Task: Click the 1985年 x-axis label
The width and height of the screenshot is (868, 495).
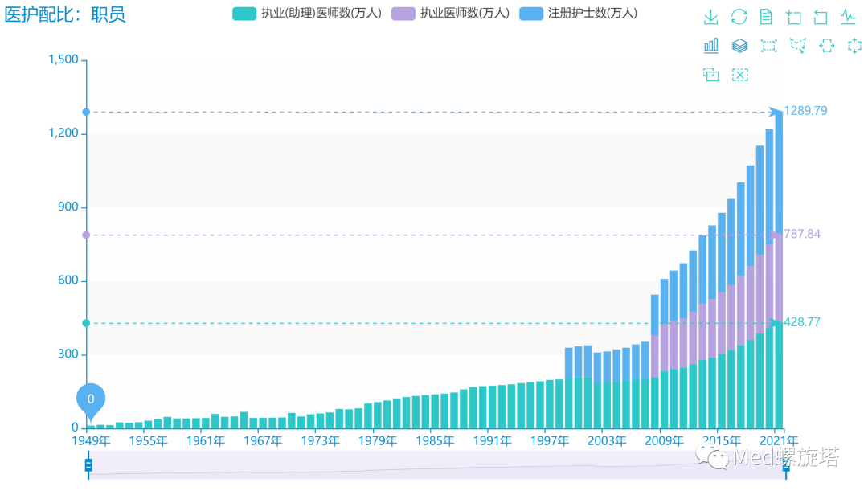Action: point(435,441)
